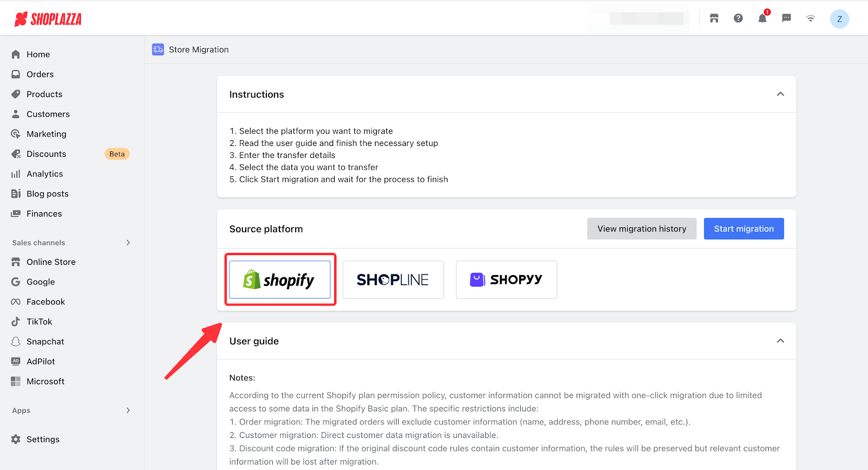Click the Start migration button

point(743,229)
